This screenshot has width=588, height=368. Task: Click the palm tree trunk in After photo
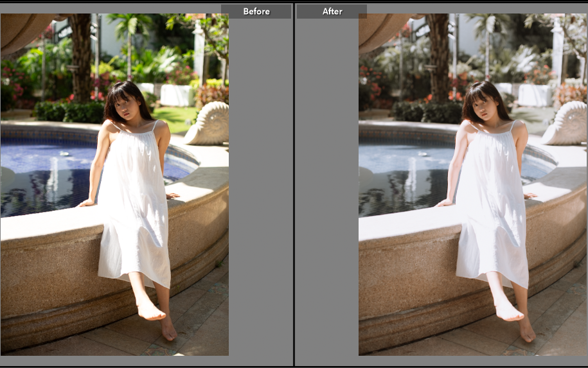tap(438, 58)
